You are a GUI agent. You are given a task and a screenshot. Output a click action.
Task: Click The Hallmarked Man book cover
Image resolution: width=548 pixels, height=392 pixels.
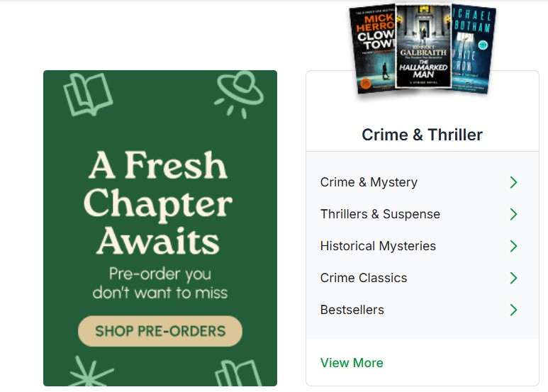coord(423,46)
